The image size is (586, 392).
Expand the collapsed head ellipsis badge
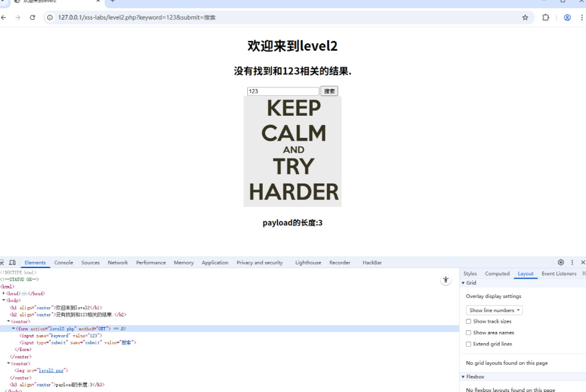click(24, 294)
